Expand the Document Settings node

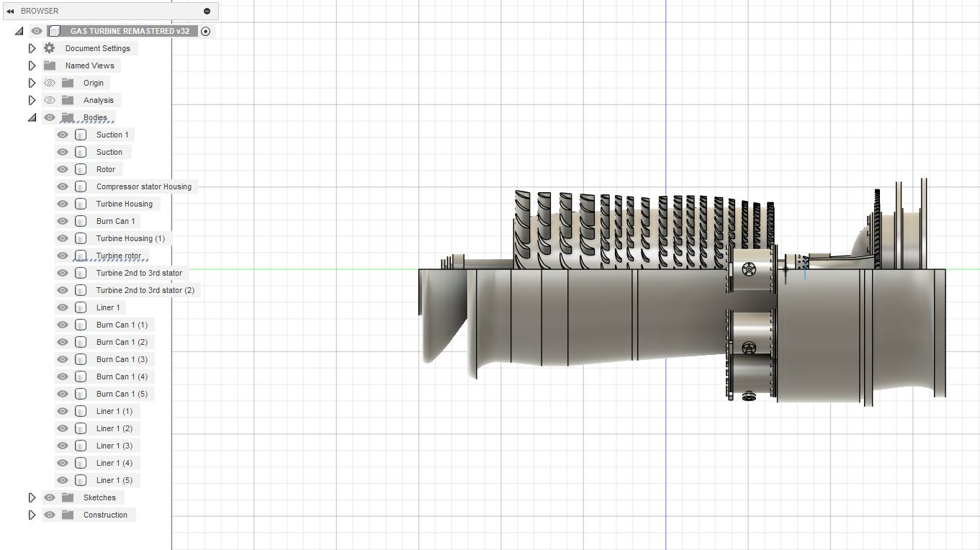[32, 48]
